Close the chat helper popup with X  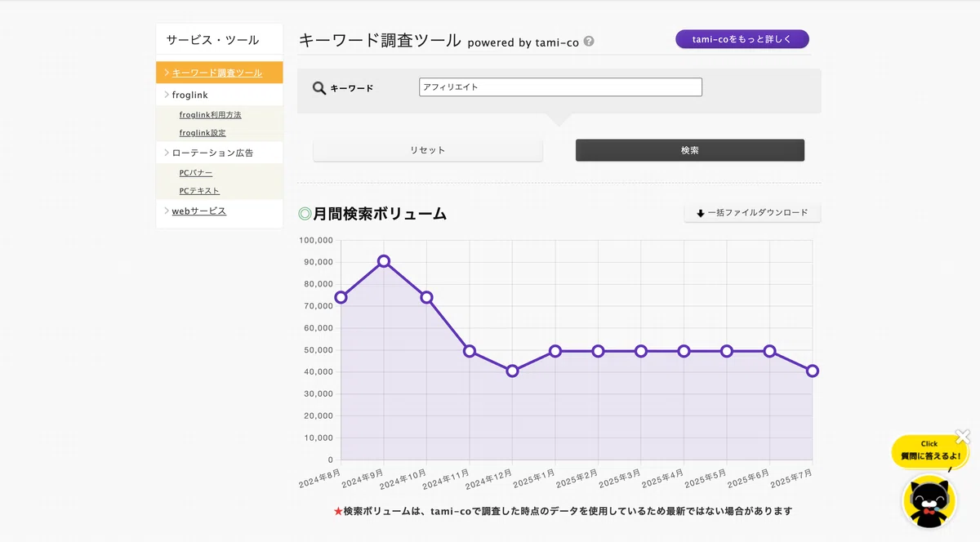(962, 437)
